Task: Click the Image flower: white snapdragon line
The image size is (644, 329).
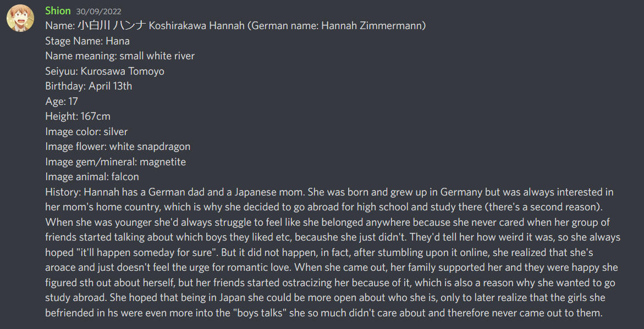Action: tap(118, 147)
